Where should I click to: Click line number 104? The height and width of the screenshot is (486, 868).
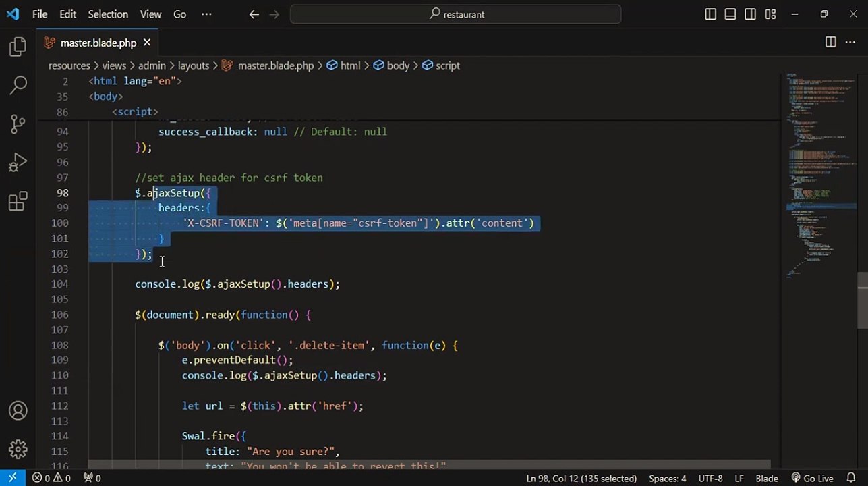pyautogui.click(x=60, y=284)
